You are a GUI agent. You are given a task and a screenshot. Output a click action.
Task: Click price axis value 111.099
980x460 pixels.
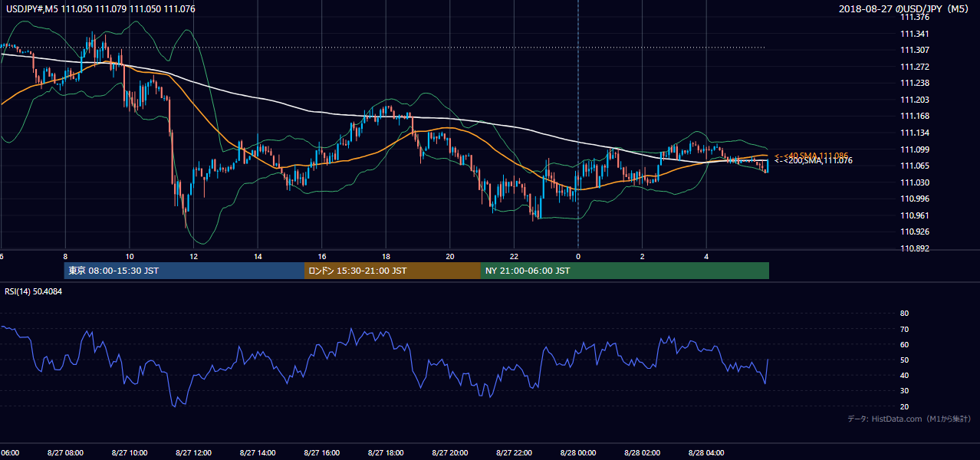pyautogui.click(x=916, y=149)
